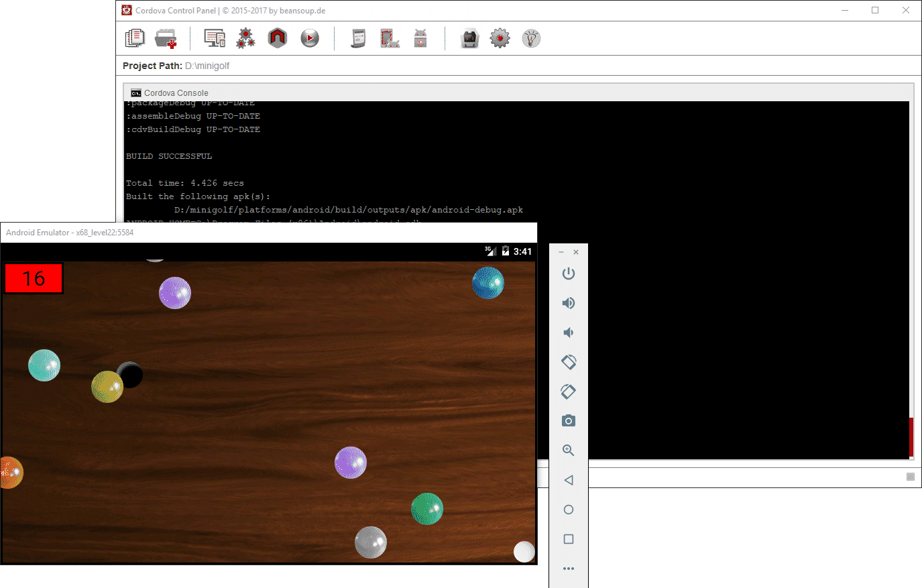Click the tablet with Android robot icon
Viewport: 922px width, 588px height.
(390, 39)
